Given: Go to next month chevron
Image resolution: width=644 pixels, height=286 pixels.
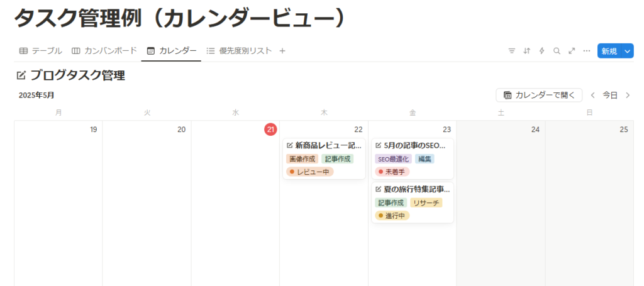Looking at the screenshot, I should pos(627,95).
